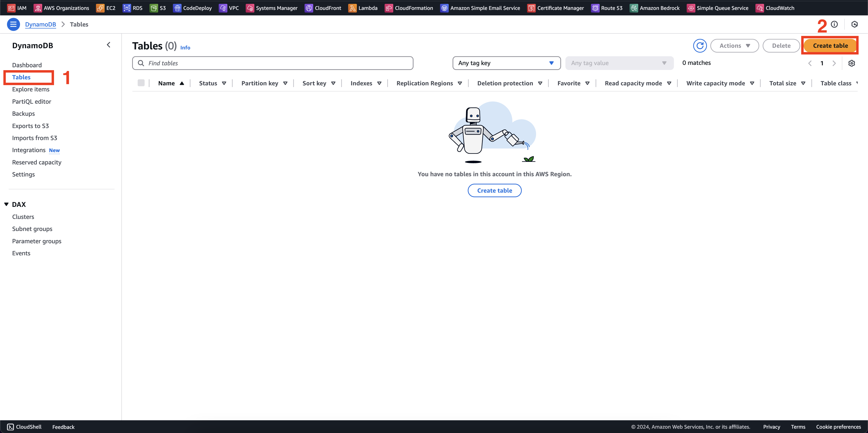Click the info circle icon at top right
The image size is (868, 433).
point(834,24)
